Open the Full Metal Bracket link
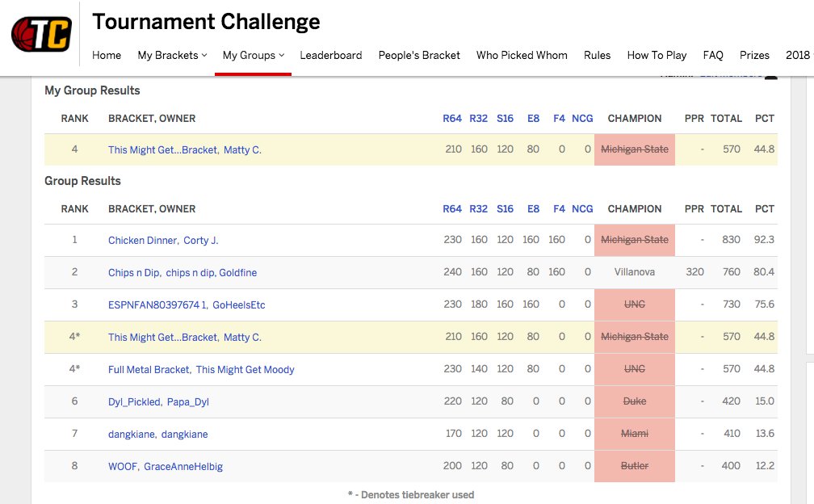 [149, 370]
